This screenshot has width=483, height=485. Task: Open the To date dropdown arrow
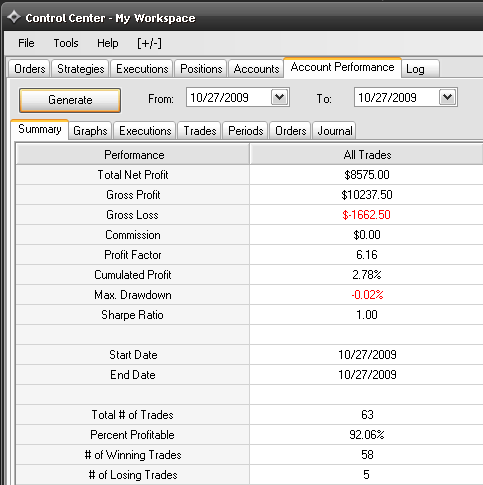(447, 97)
